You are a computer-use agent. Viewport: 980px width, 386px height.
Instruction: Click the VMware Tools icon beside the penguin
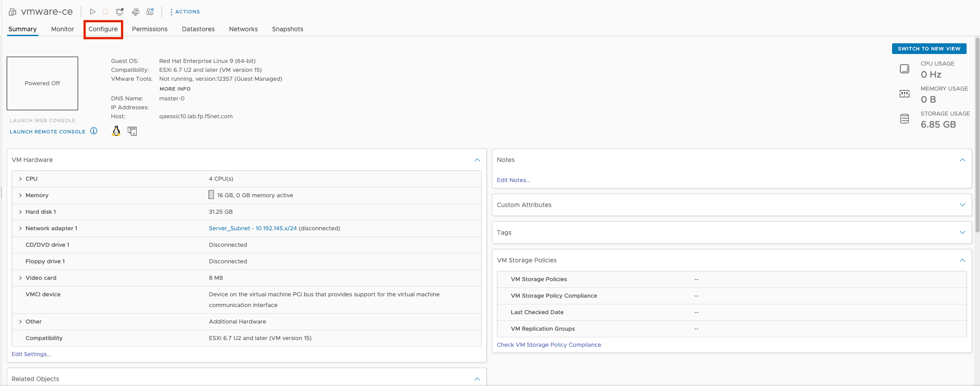pyautogui.click(x=132, y=131)
